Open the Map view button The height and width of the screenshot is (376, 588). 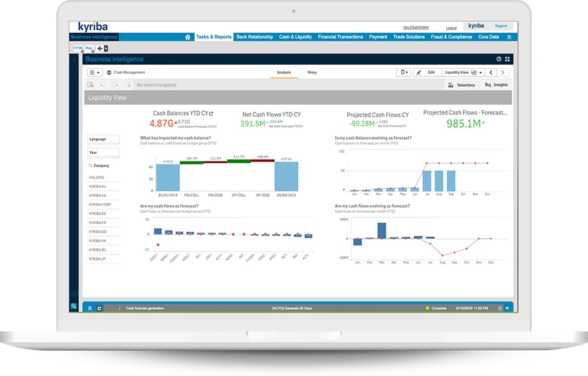click(89, 48)
